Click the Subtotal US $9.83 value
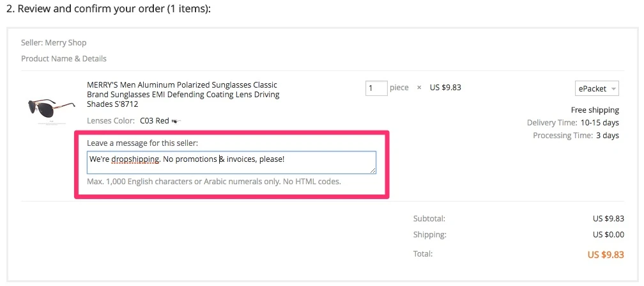Viewport: 644px width, 286px height. point(606,219)
